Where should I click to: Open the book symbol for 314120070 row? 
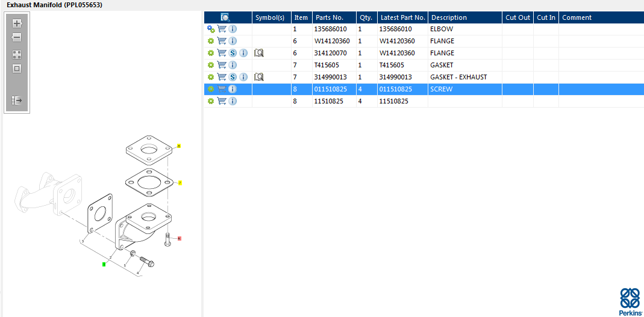click(x=259, y=53)
